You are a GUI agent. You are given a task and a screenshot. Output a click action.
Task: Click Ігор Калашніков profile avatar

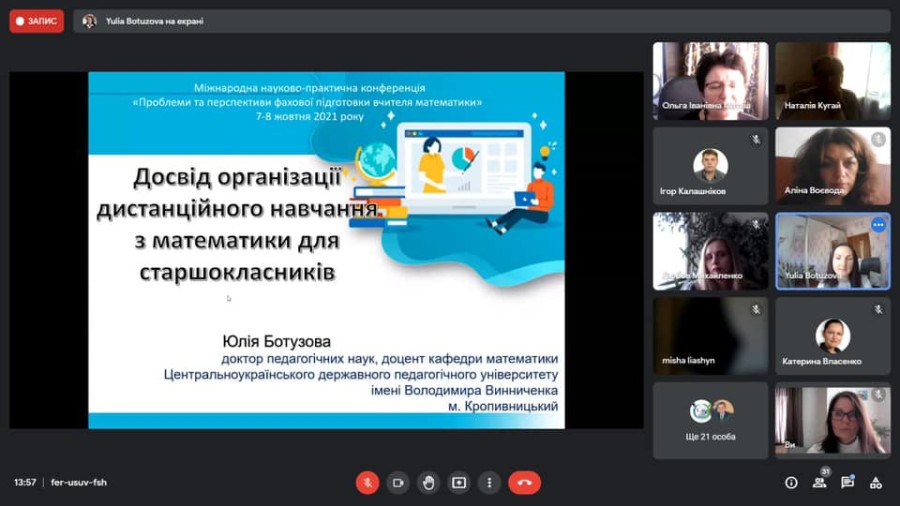coord(710,165)
